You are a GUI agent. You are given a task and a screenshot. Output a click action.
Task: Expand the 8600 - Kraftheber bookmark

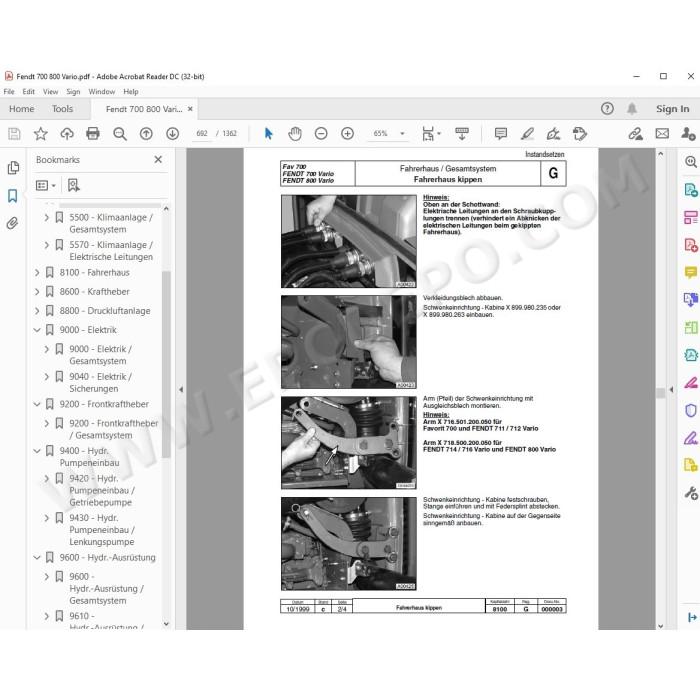pos(37,292)
